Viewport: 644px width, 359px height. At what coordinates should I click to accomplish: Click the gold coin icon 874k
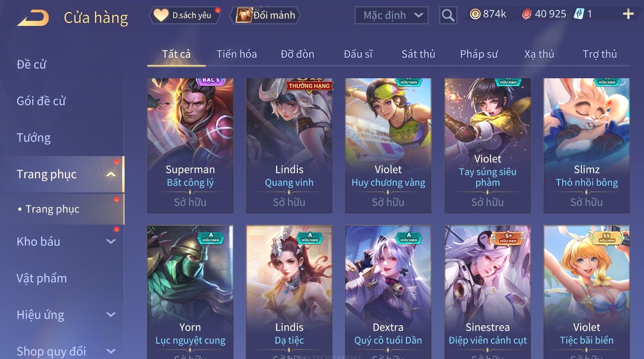pos(475,14)
